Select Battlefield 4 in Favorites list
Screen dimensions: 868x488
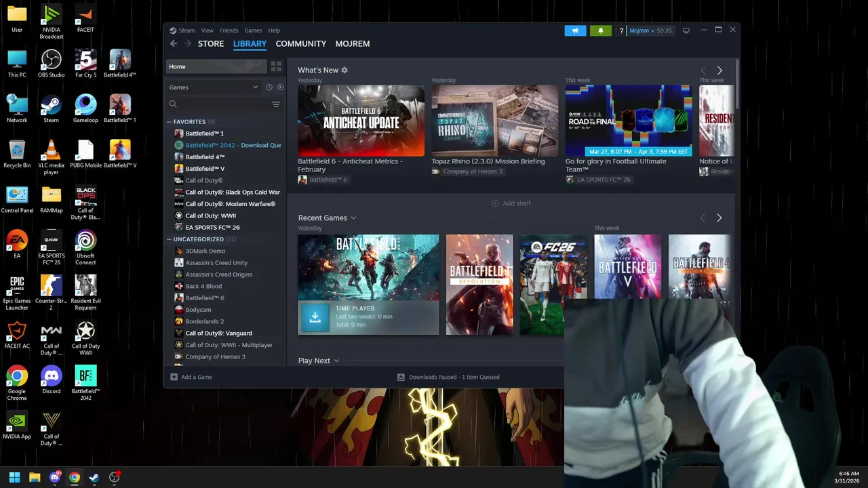point(205,157)
